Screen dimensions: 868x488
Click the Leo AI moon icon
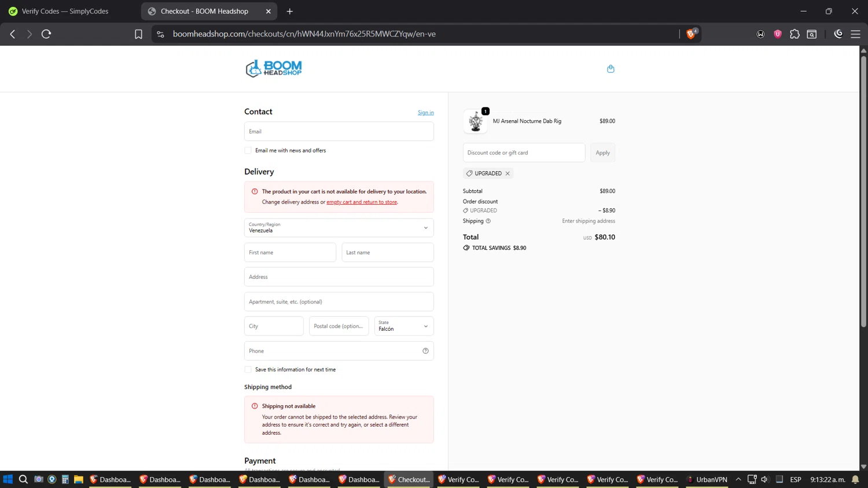point(838,34)
